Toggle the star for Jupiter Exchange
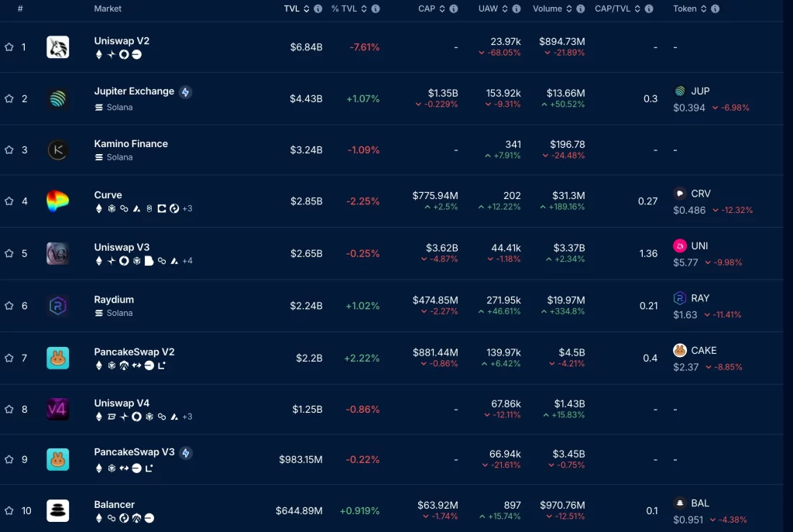 tap(9, 98)
